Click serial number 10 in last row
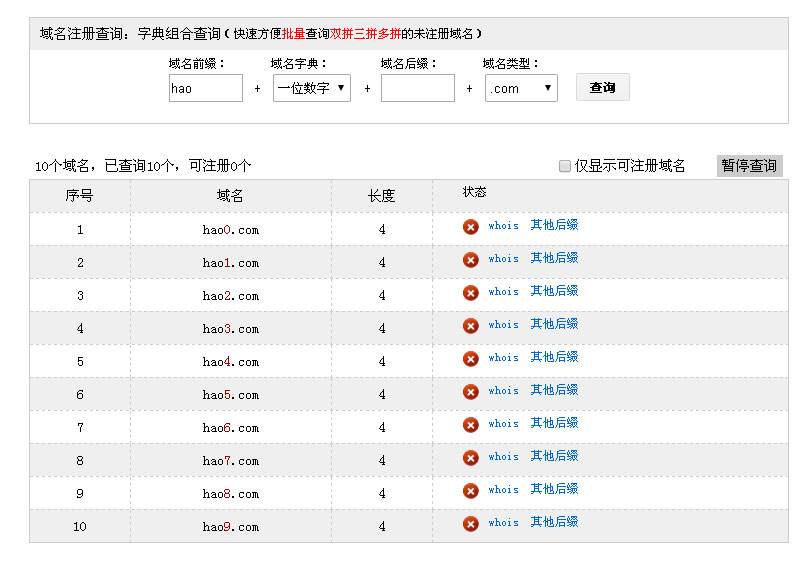This screenshot has width=809, height=566. pyautogui.click(x=80, y=527)
